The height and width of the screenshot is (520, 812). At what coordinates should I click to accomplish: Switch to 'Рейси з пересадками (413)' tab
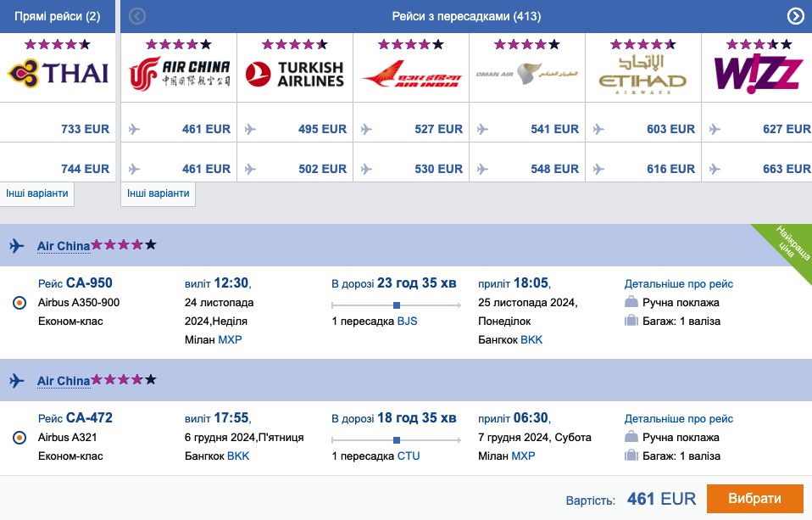pyautogui.click(x=466, y=16)
